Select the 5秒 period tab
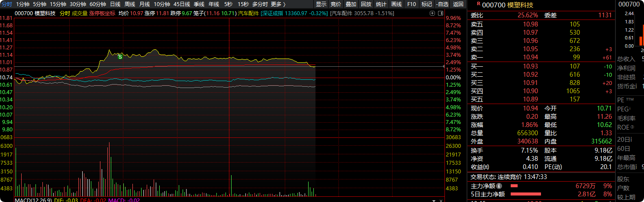 click(x=228, y=4)
